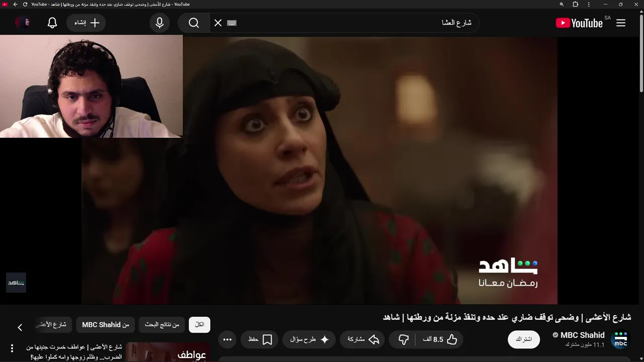Image resolution: width=644 pixels, height=362 pixels.
Task: Click in the search field containing شارع العشا
Action: [x=352, y=23]
